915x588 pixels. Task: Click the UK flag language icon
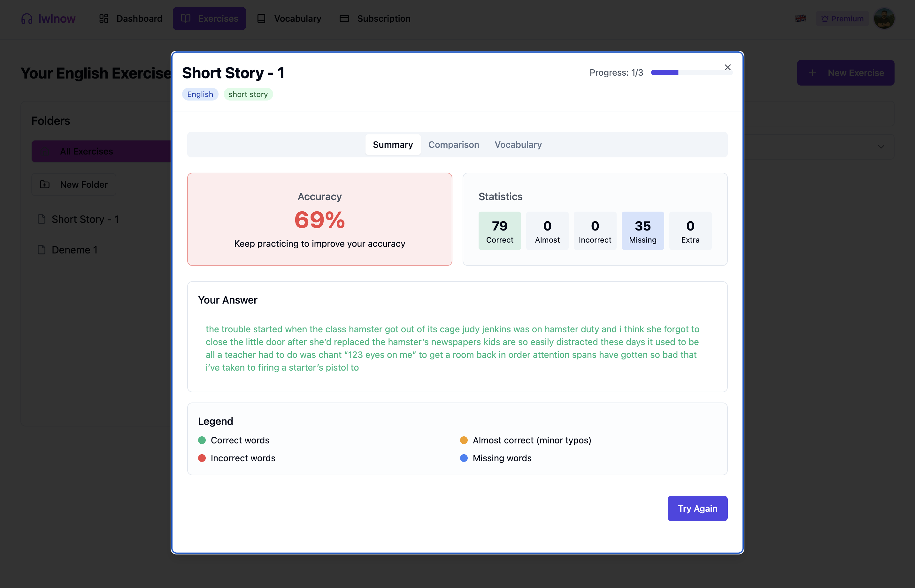(x=800, y=18)
